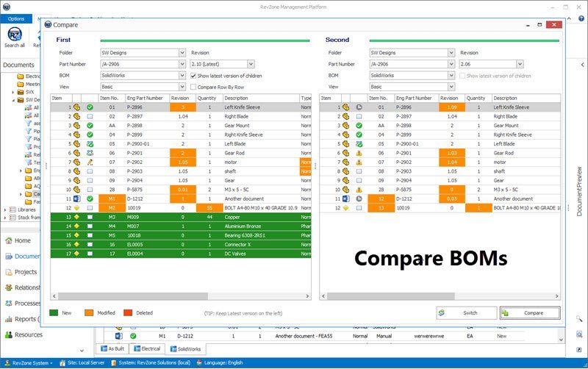Click the Compare button
This screenshot has width=588, height=369.
click(530, 312)
